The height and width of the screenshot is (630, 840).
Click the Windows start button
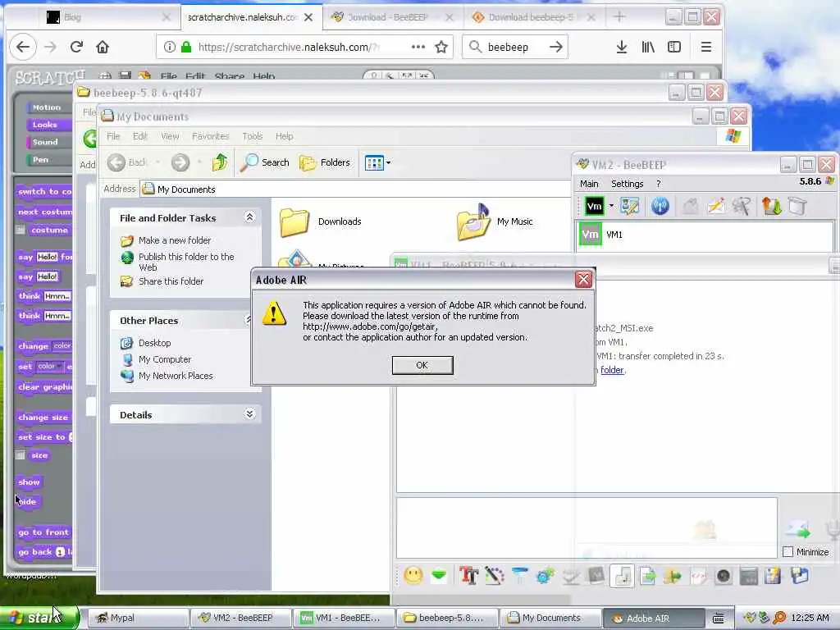pyautogui.click(x=39, y=618)
